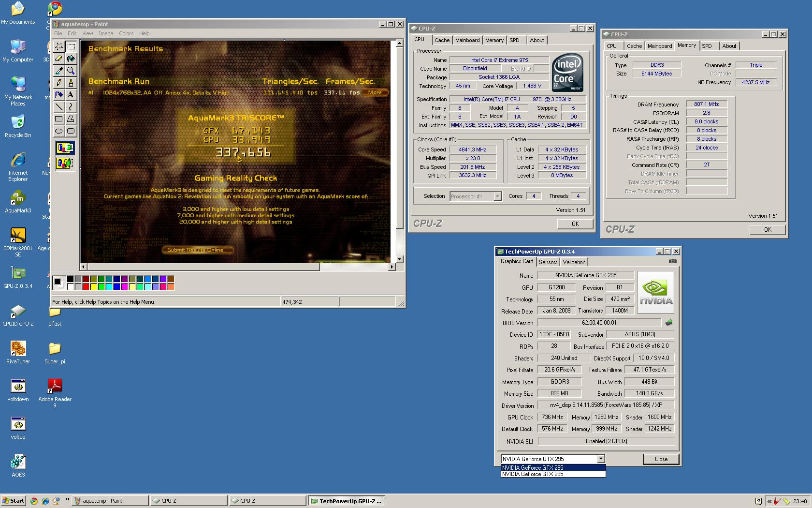Choose the Fill With Color bucket tool
The height and width of the screenshot is (508, 812).
[71, 59]
